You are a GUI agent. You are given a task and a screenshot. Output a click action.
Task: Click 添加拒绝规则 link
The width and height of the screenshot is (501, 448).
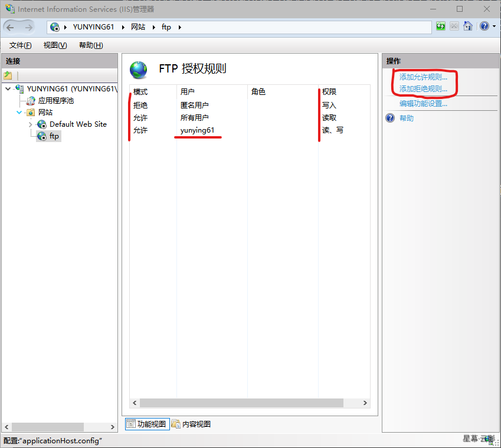(423, 89)
